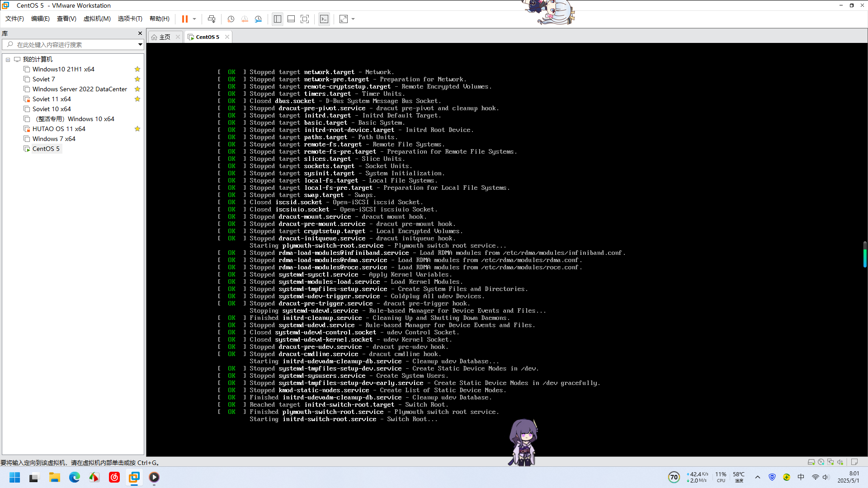Toggle favorite star for Windows10 21H1 x64
Screen dimensions: 868x488
point(137,69)
